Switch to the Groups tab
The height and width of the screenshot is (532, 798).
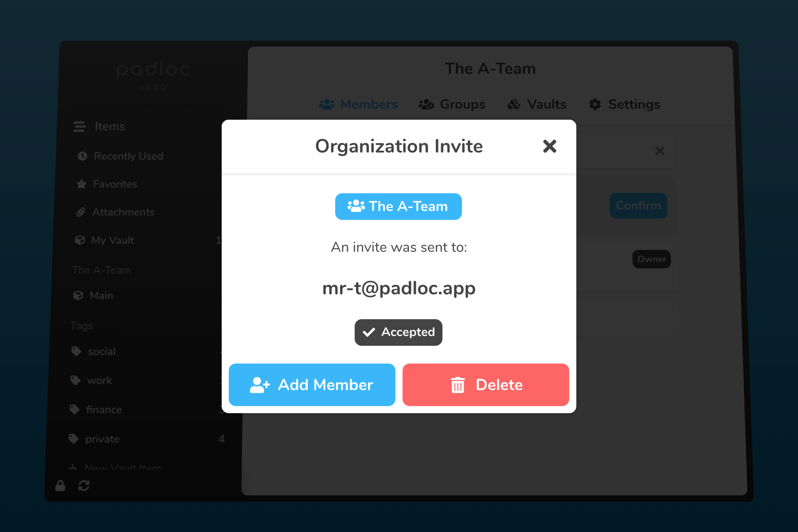click(452, 105)
